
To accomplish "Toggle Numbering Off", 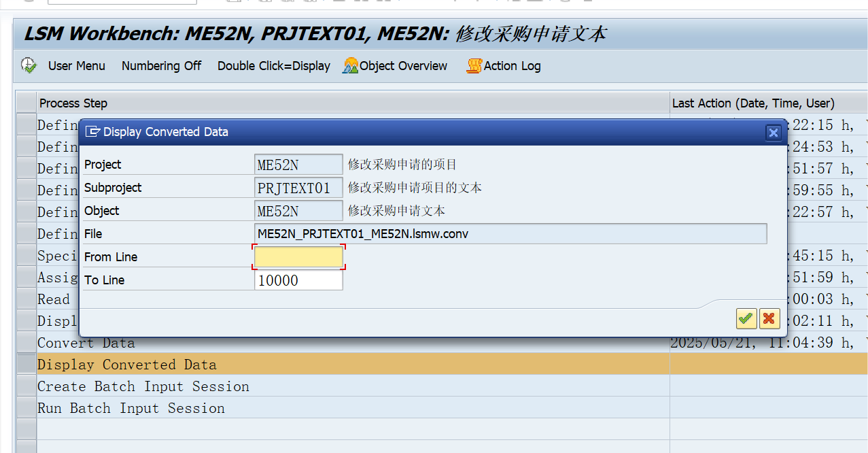I will click(162, 66).
